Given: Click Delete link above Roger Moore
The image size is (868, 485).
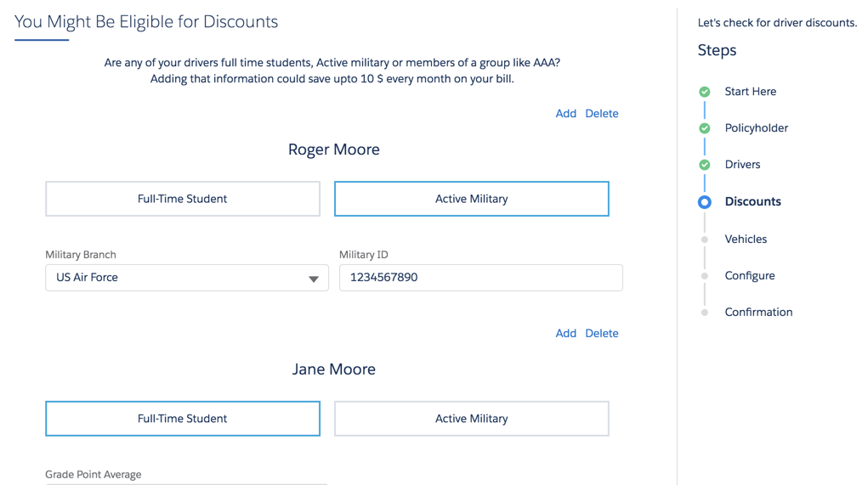Looking at the screenshot, I should tap(601, 114).
